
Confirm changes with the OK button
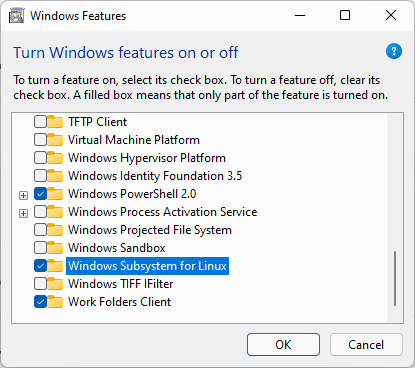click(283, 345)
